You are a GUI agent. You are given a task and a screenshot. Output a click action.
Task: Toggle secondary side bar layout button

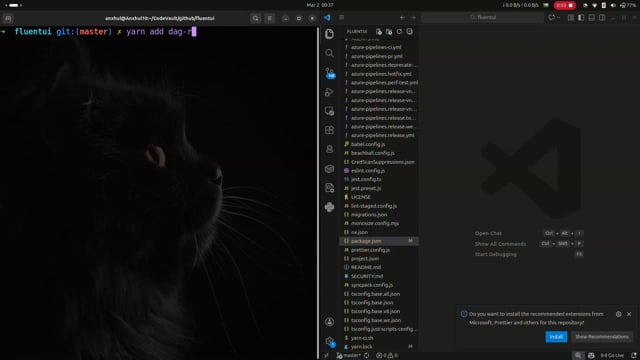point(602,18)
